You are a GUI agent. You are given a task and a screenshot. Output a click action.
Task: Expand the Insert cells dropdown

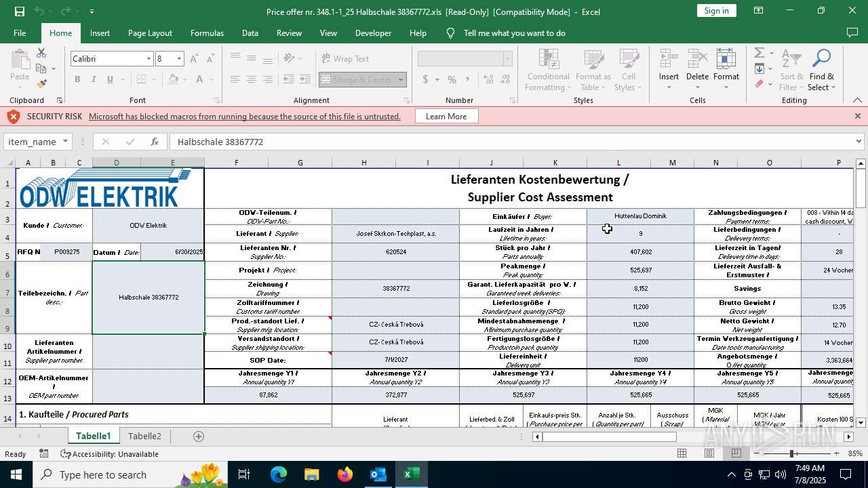click(669, 87)
